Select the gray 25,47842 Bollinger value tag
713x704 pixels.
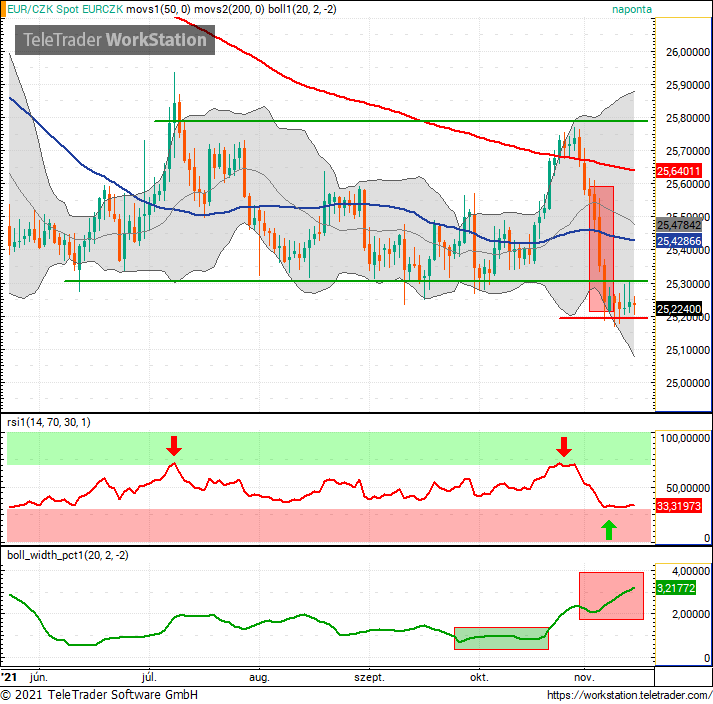coord(679,225)
